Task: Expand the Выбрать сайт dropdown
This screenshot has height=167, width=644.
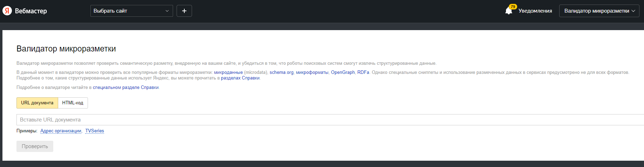Action: pyautogui.click(x=132, y=11)
